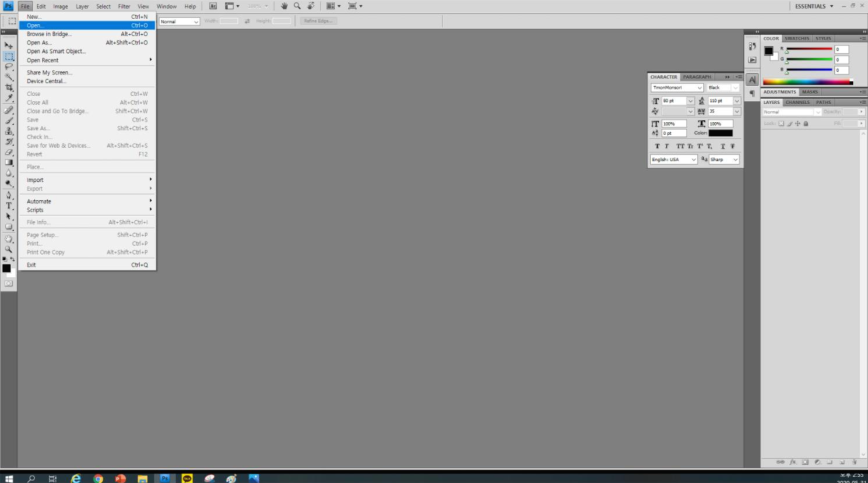The image size is (868, 483).
Task: Select the Eyedropper tool
Action: 9,98
